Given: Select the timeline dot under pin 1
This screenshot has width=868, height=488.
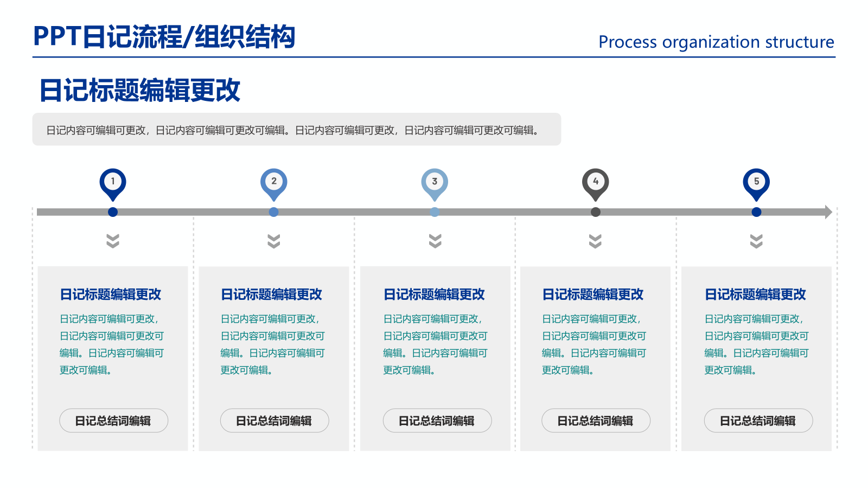Looking at the screenshot, I should point(112,212).
